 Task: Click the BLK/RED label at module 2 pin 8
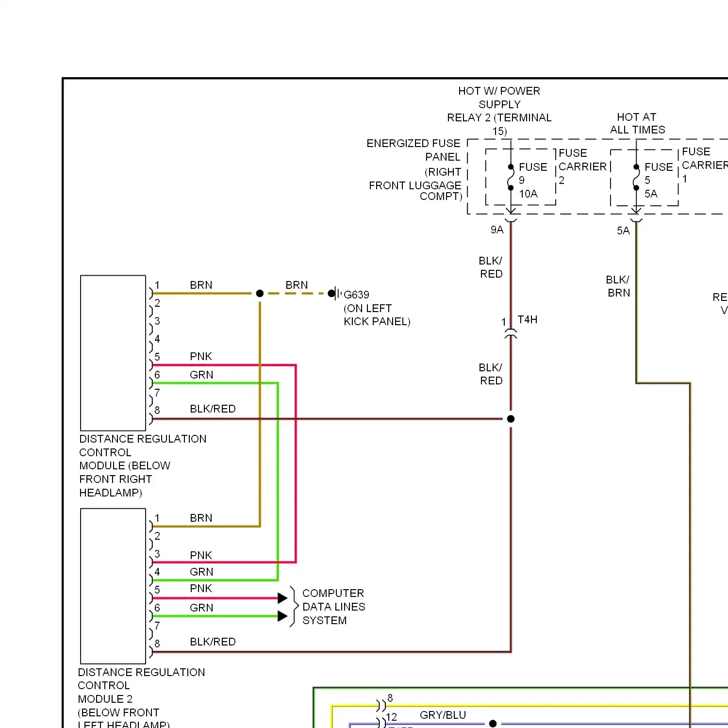213,642
